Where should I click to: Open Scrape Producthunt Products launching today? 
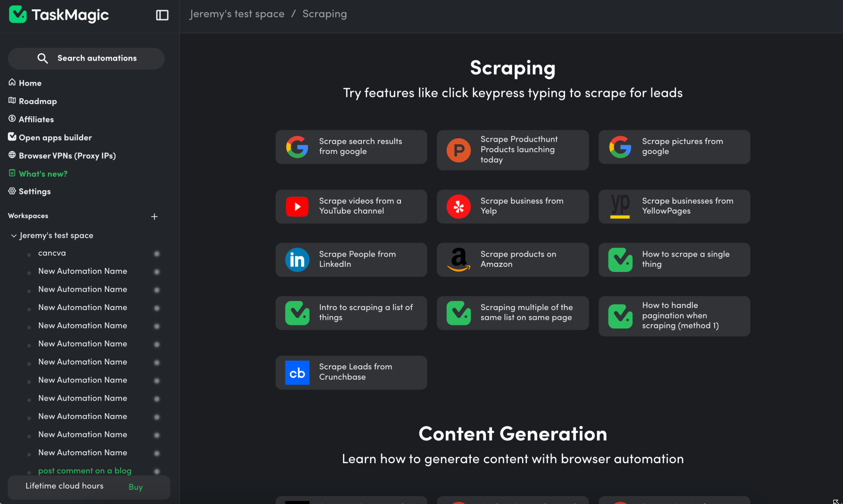(512, 150)
